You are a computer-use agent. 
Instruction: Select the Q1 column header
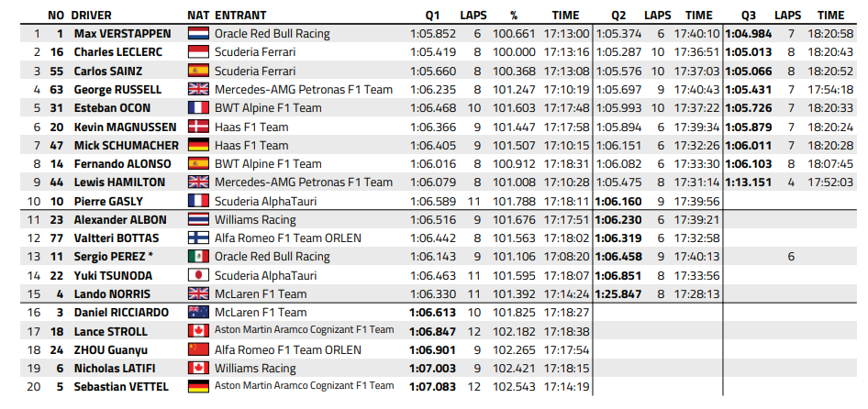coord(433,16)
